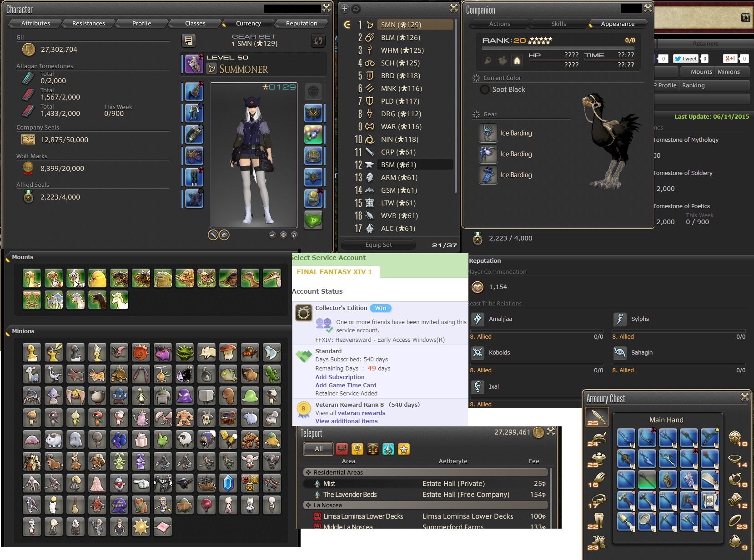This screenshot has width=754, height=560.
Task: Select the red La Noscea teleport filter
Action: click(342, 449)
